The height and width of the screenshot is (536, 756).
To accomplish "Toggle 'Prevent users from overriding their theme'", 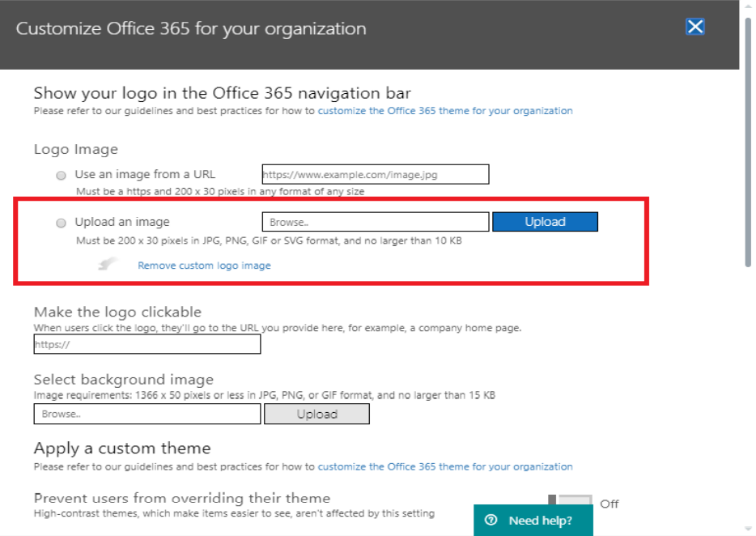I will (570, 500).
